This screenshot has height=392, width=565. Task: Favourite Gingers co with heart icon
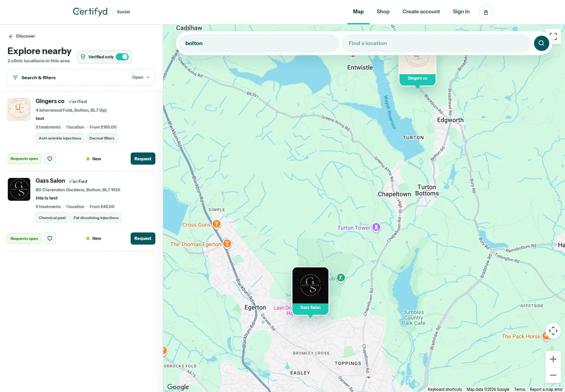point(50,159)
